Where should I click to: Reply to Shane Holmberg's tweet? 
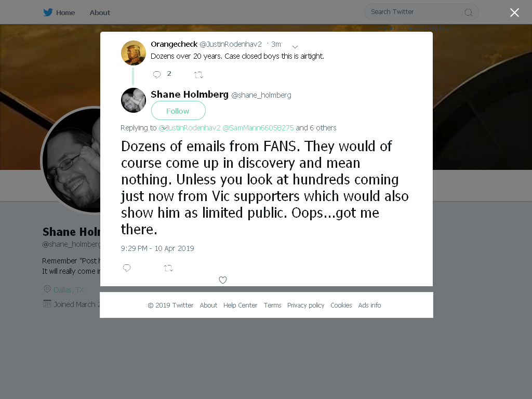pyautogui.click(x=127, y=268)
